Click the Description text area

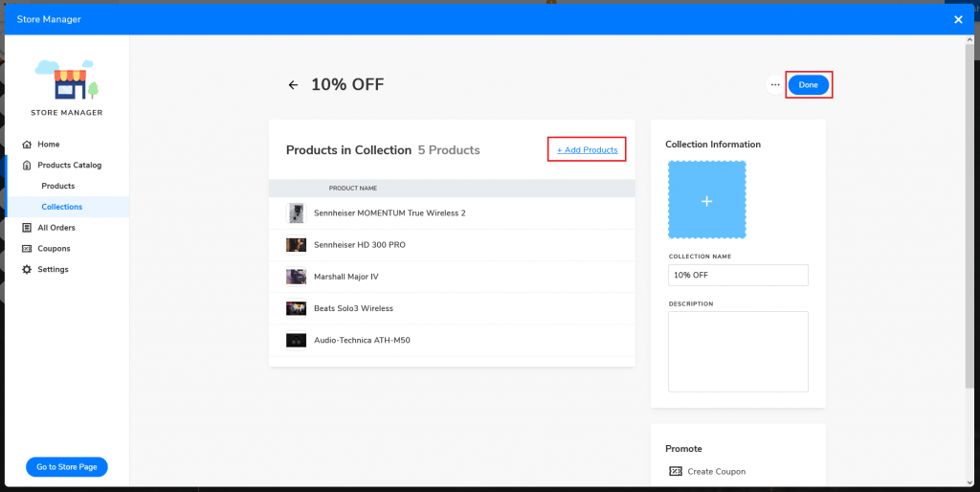(738, 352)
